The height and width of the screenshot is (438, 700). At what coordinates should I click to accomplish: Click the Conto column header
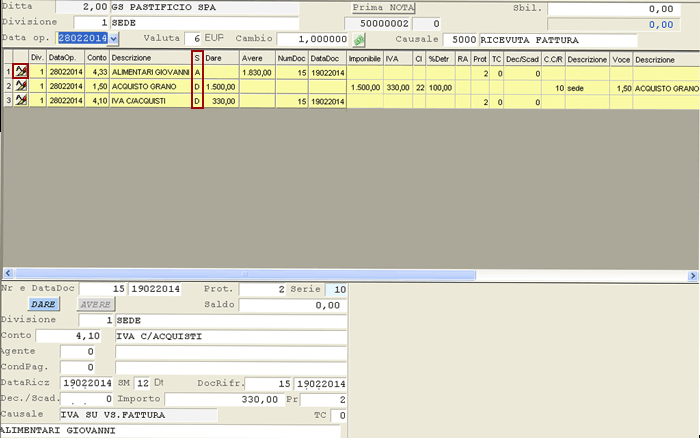(x=97, y=58)
